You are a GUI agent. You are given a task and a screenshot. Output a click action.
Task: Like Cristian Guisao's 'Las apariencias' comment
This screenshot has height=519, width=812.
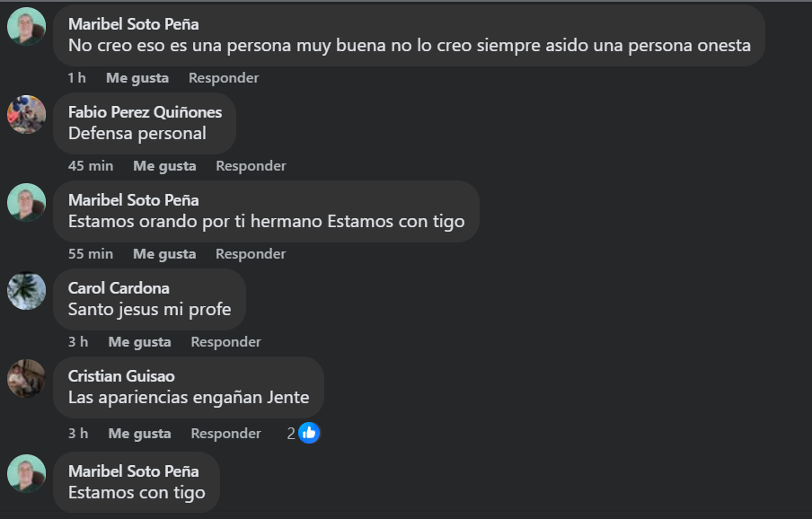click(140, 434)
